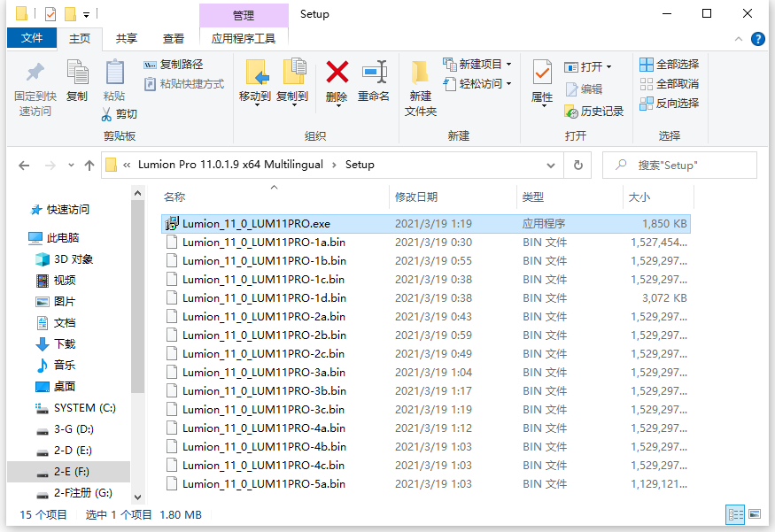Click Lumion Pro 11.0.1.9 breadcrumb segment
The image size is (775, 532).
tap(230, 165)
